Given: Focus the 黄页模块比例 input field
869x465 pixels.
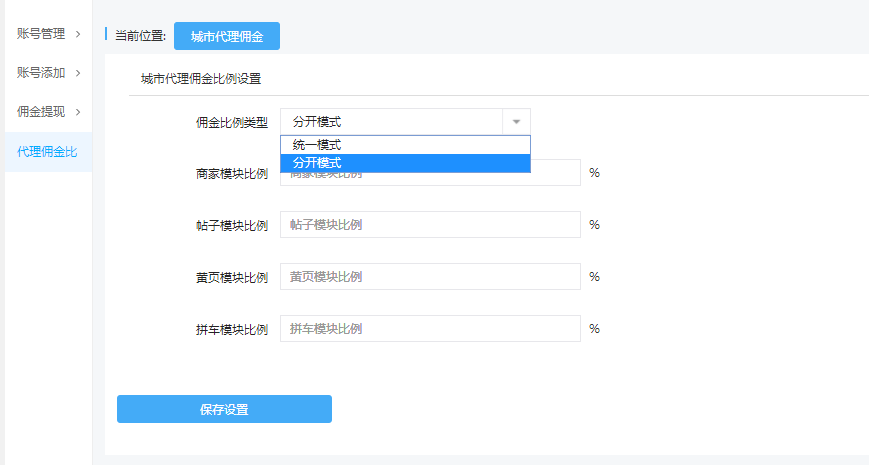Looking at the screenshot, I should (x=430, y=277).
